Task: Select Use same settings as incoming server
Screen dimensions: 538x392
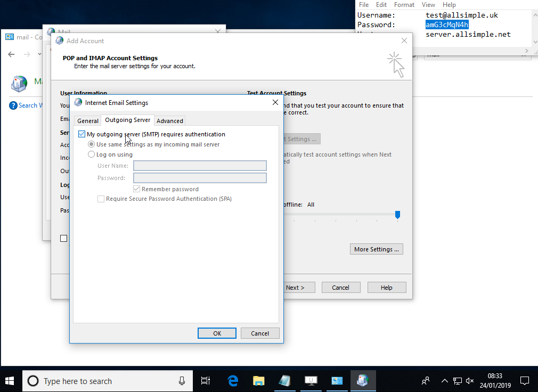Action: (x=92, y=144)
